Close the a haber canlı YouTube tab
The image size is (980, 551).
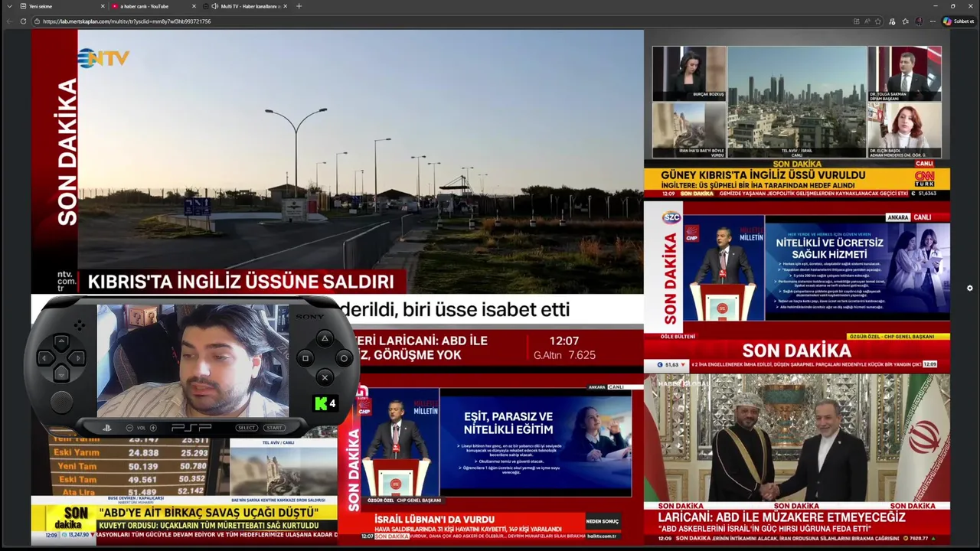click(194, 6)
